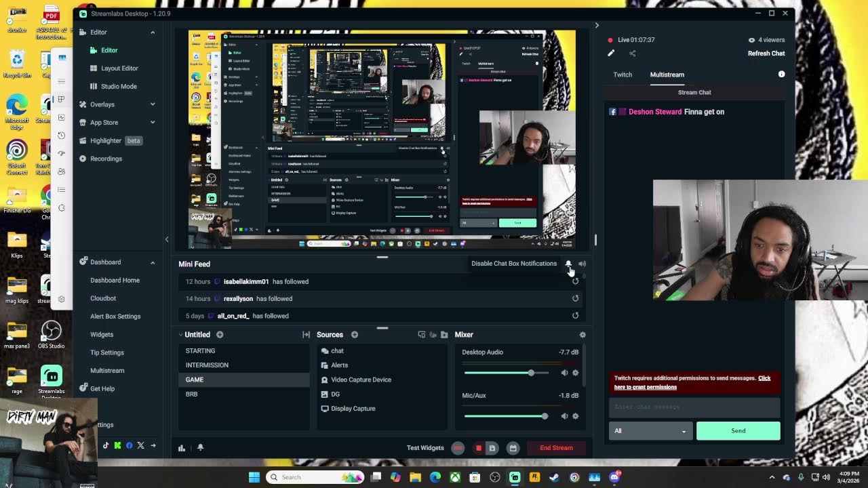
Task: Collapse the chat panel with the arrow
Action: 597,26
